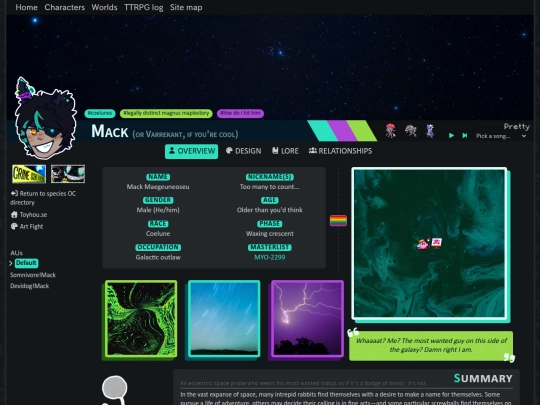Click the purple pixel sprite character icon
This screenshot has width=540, height=405.
coord(430,131)
